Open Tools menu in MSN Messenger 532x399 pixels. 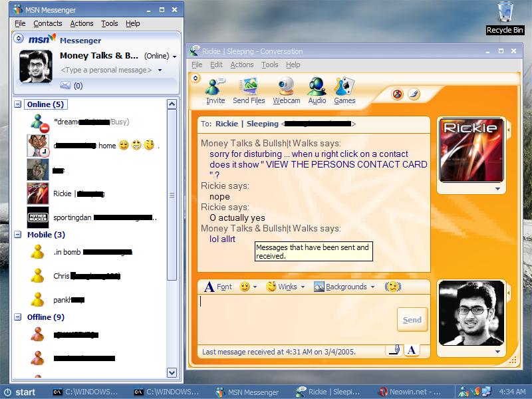tap(109, 23)
